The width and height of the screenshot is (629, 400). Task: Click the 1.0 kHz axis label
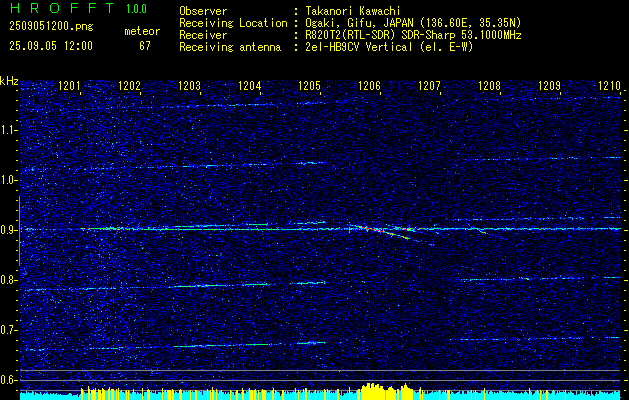[x=8, y=181]
